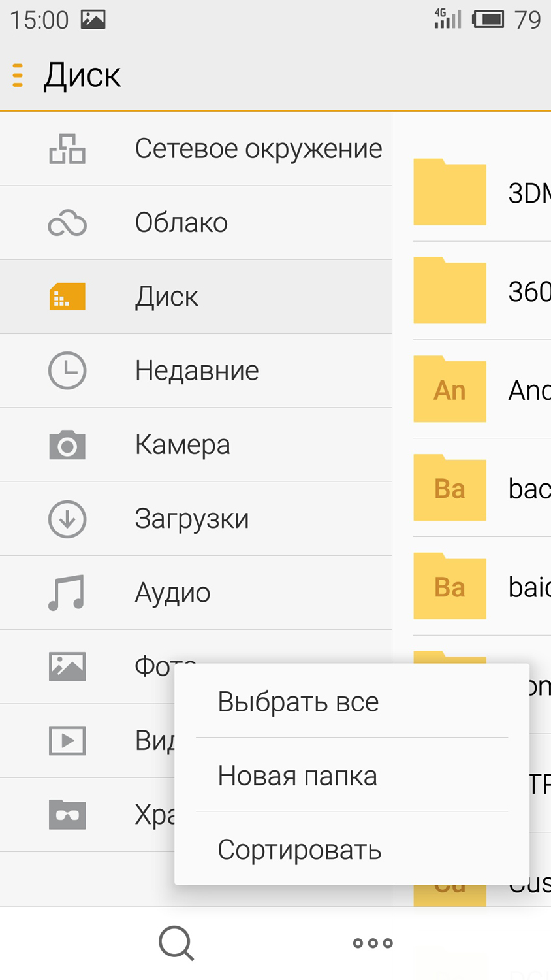Open the first blank yellow folder
Image resolution: width=551 pixels, height=980 pixels.
click(x=450, y=193)
